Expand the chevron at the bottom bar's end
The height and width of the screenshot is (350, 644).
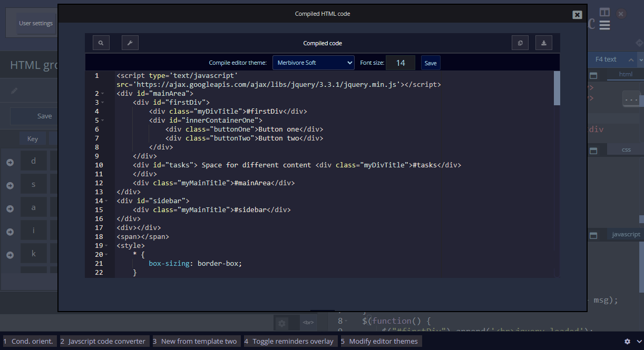click(639, 342)
